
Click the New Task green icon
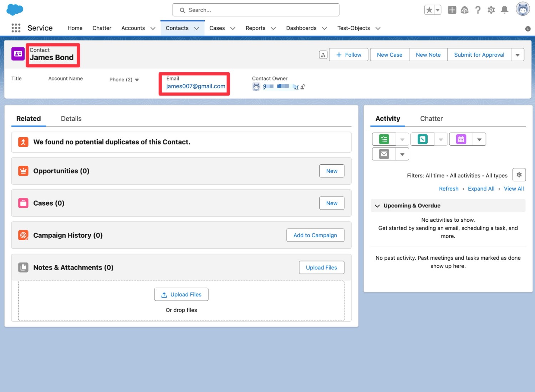click(384, 139)
